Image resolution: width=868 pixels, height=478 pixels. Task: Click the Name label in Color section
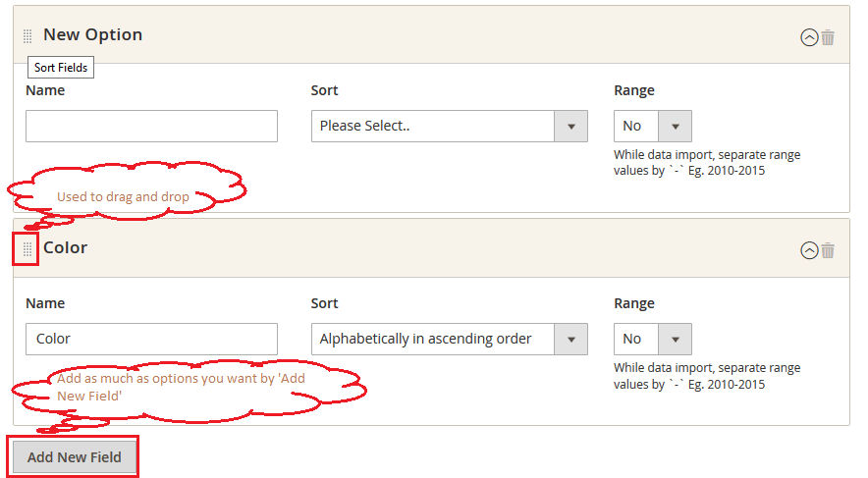tap(45, 303)
